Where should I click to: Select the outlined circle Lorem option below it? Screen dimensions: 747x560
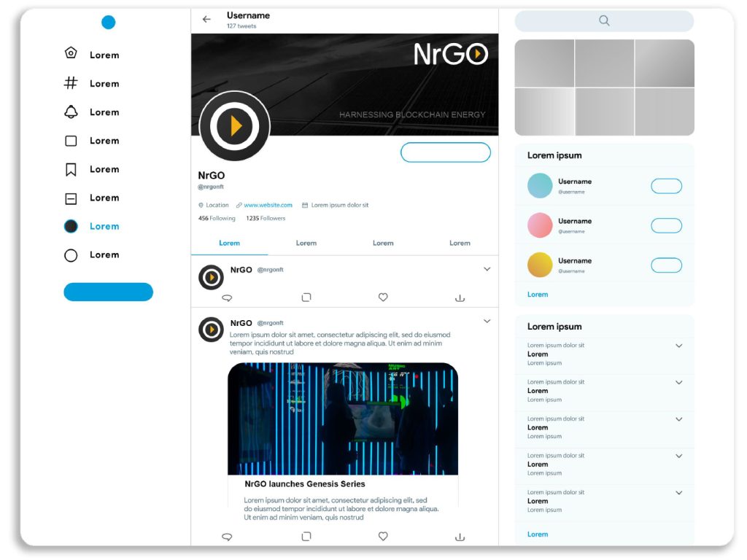click(71, 254)
